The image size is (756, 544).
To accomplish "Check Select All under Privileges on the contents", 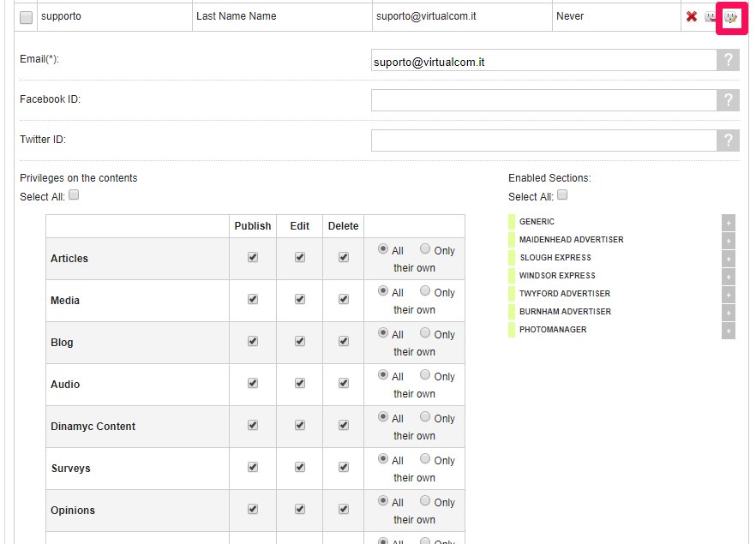I will click(74, 195).
